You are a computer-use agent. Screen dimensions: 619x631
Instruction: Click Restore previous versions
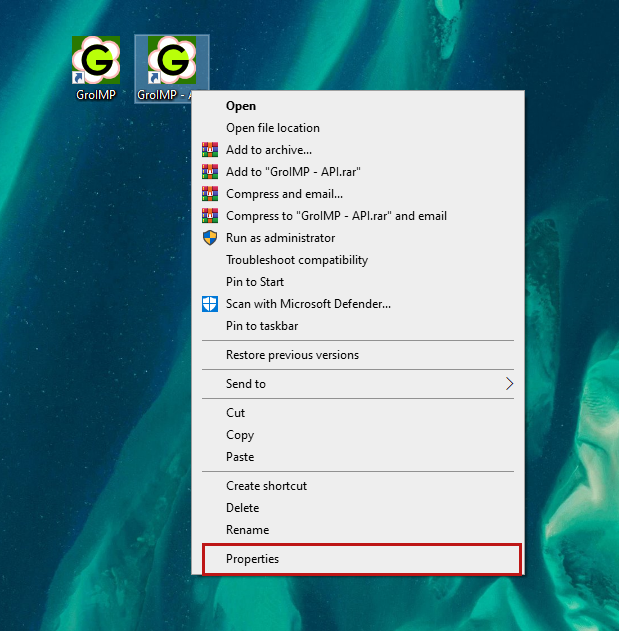click(292, 355)
